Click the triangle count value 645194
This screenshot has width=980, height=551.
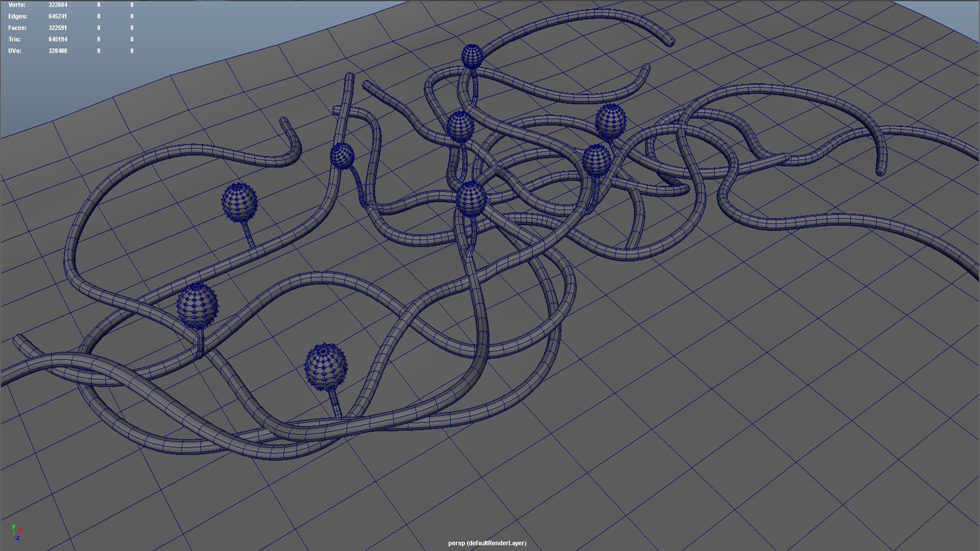pos(58,39)
